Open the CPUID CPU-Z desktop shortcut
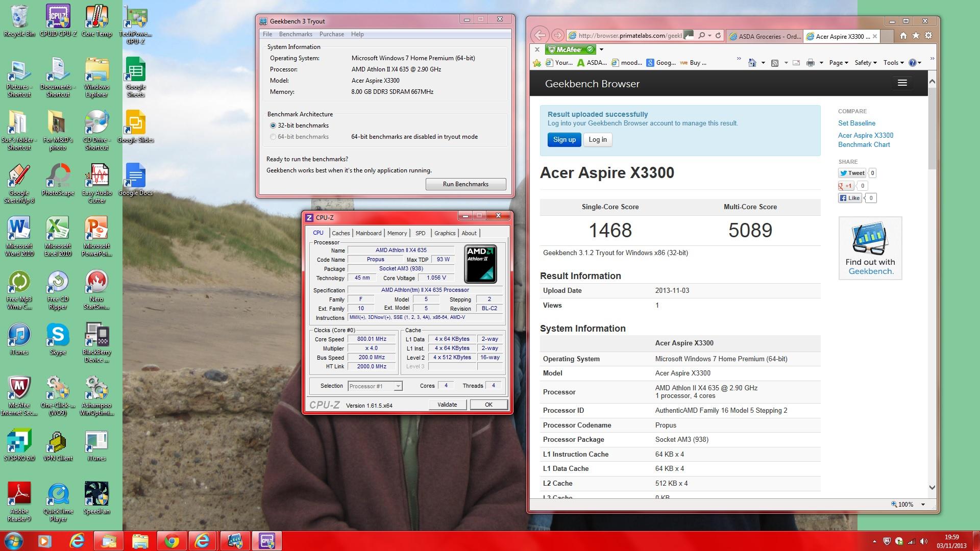This screenshot has height=551, width=980. click(58, 20)
